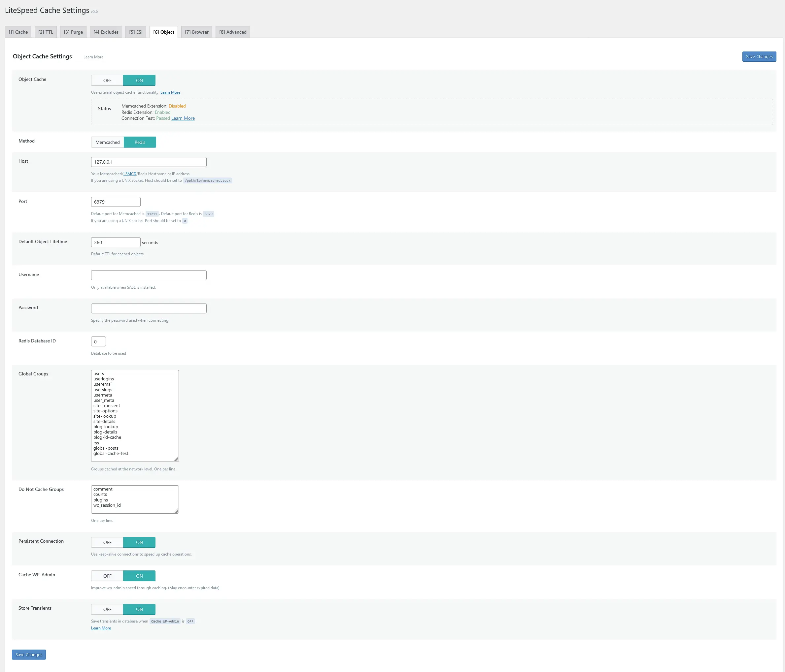Click the 'Disabled' Memcached Extension status
The height and width of the screenshot is (672, 785).
(x=177, y=106)
